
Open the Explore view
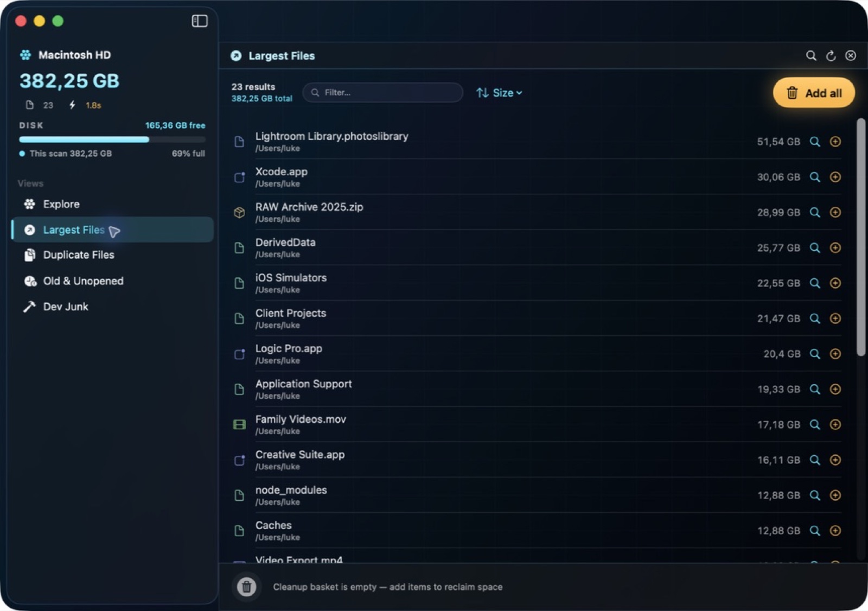[112, 204]
